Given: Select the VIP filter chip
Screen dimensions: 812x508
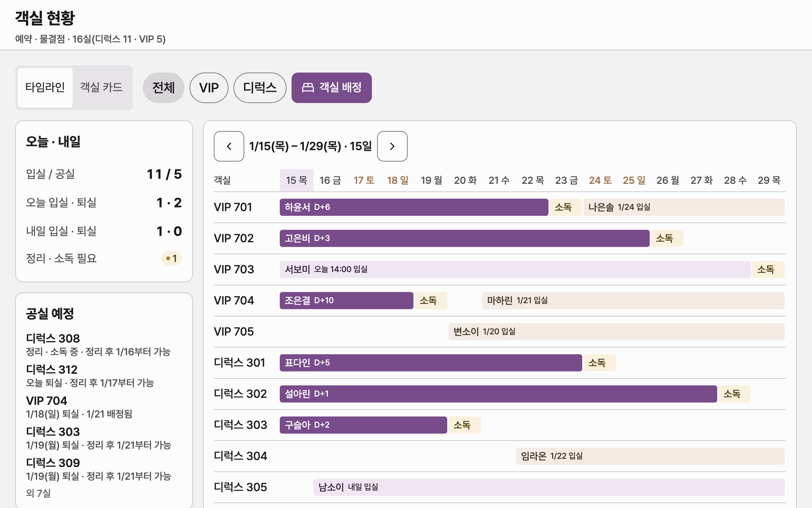Looking at the screenshot, I should (209, 88).
